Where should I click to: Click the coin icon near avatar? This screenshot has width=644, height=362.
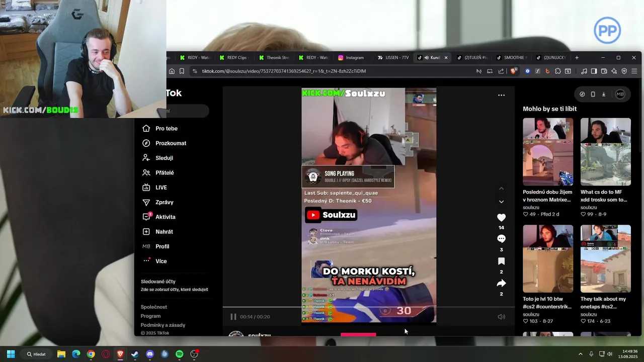[582, 94]
